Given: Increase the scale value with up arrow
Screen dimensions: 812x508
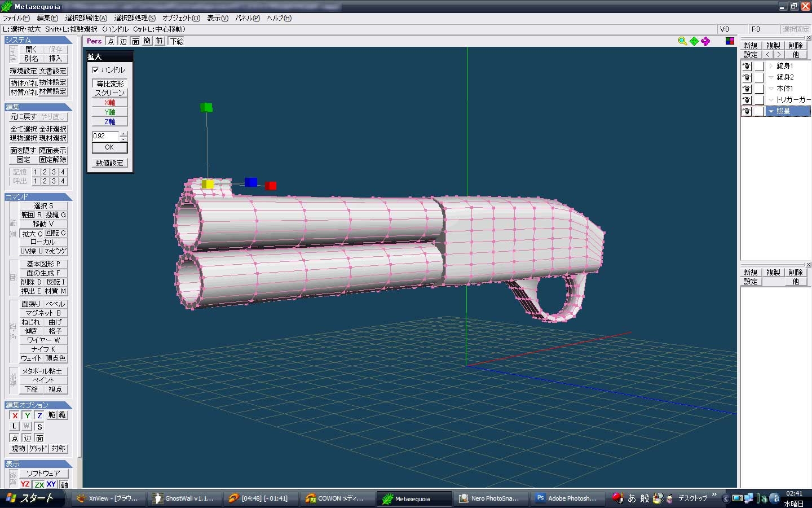Looking at the screenshot, I should click(123, 134).
